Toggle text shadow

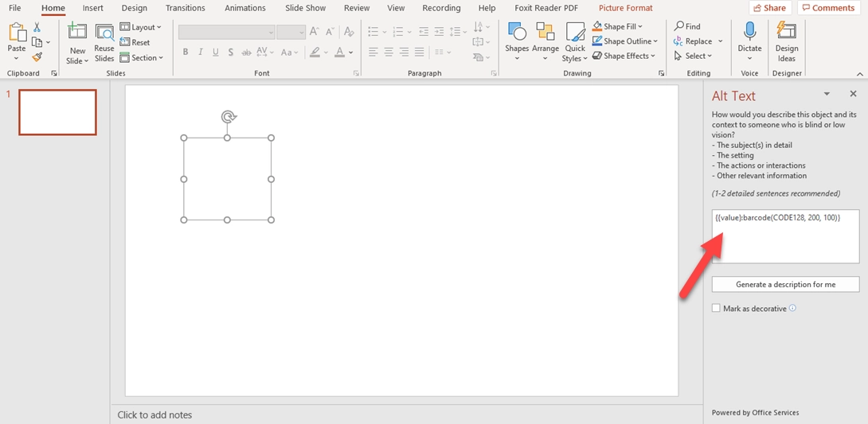[231, 52]
